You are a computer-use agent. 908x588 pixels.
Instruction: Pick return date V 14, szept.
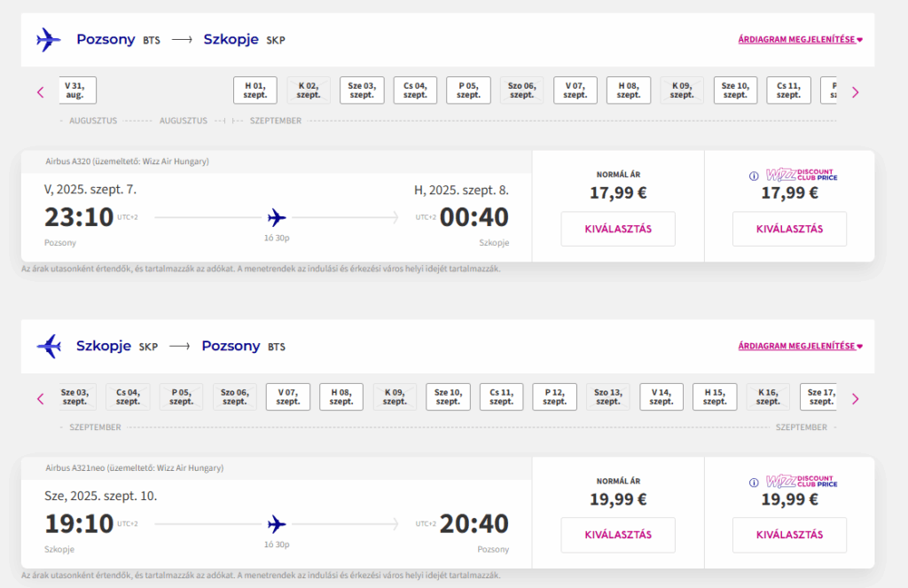661,396
